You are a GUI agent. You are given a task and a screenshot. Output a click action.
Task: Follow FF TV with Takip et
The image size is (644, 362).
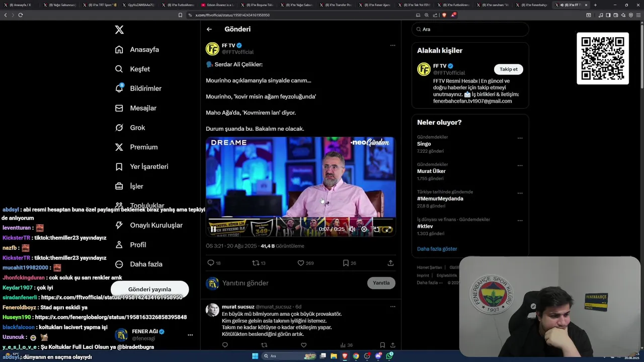click(508, 69)
